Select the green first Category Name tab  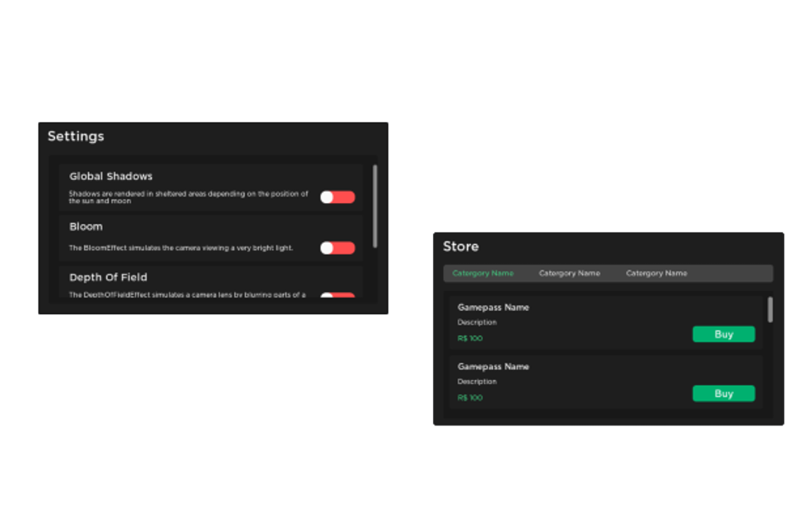483,273
